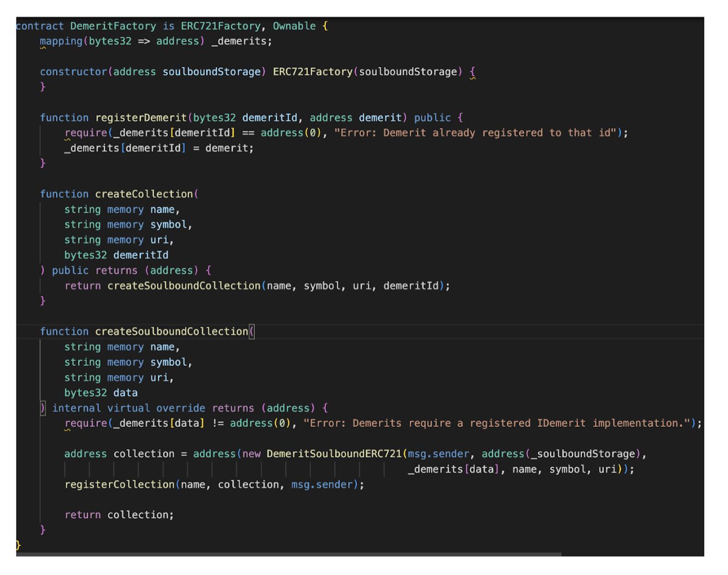Viewport: 728px width, 575px height.
Task: Click the 'virtual' keyword
Action: point(129,408)
